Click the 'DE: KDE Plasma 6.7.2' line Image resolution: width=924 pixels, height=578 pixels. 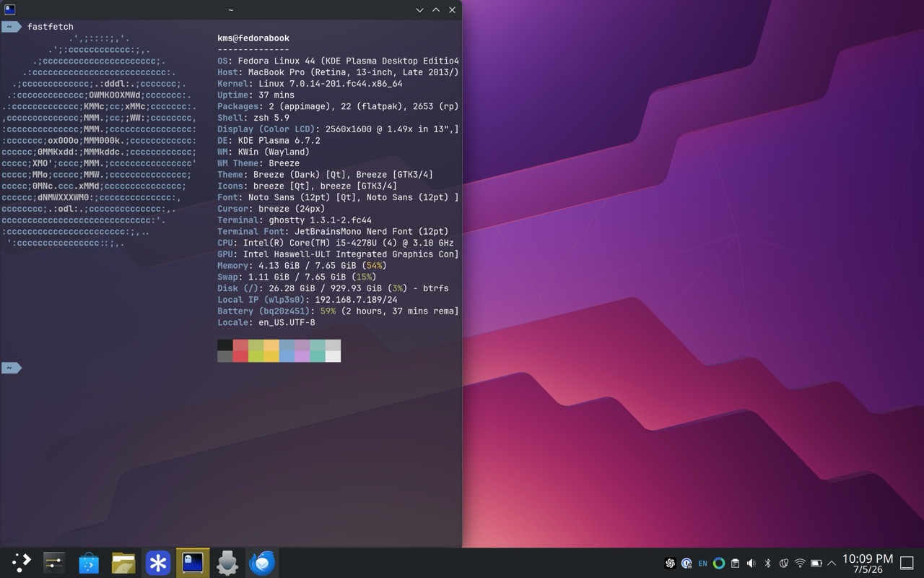point(269,141)
